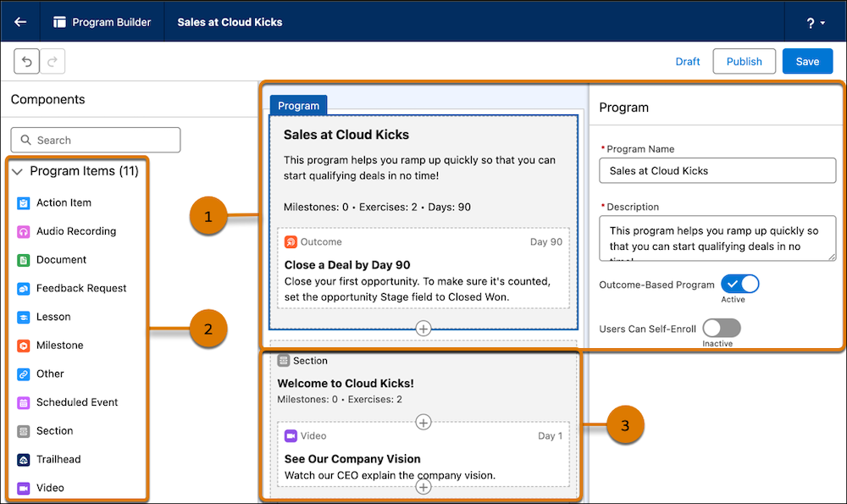Click the redo icon button
847x504 pixels.
pyautogui.click(x=53, y=62)
